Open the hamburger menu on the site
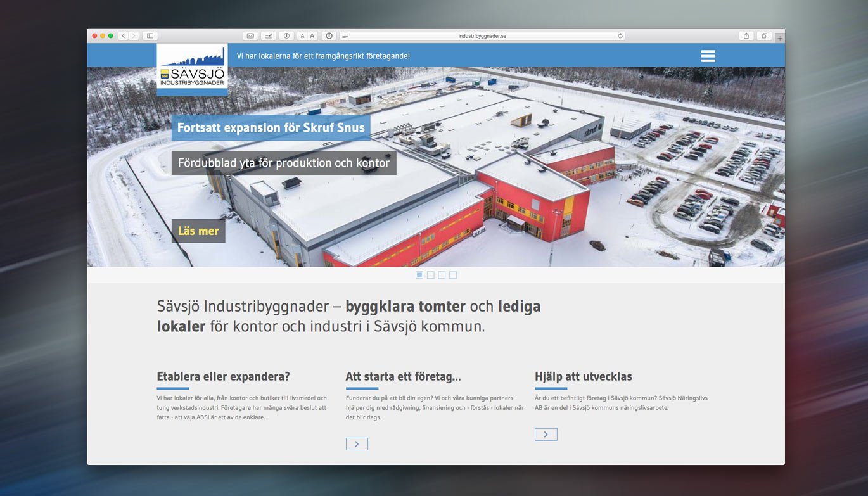This screenshot has height=496, width=868. tap(708, 56)
